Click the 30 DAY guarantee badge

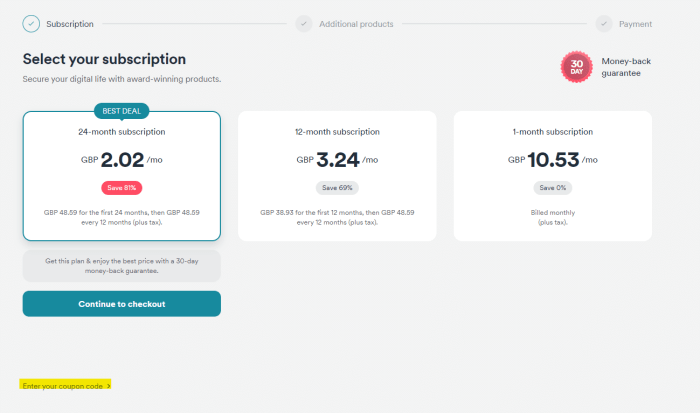click(577, 68)
